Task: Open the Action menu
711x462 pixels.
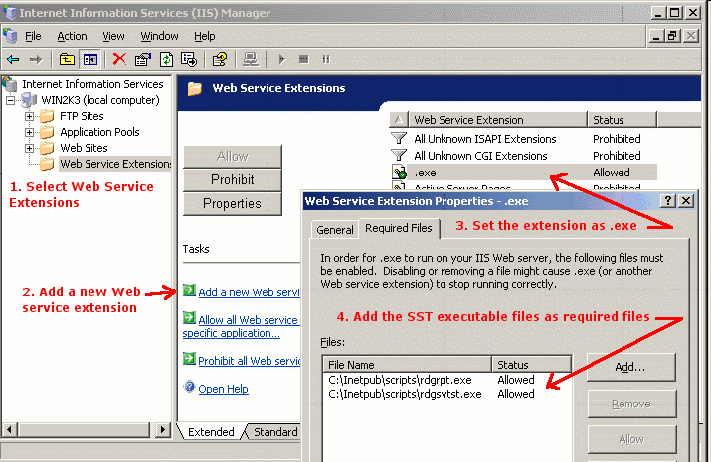Action: click(72, 36)
